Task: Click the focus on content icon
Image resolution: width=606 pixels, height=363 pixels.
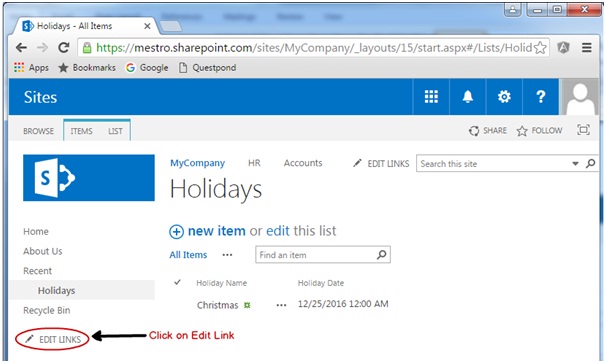Action: pos(583,130)
